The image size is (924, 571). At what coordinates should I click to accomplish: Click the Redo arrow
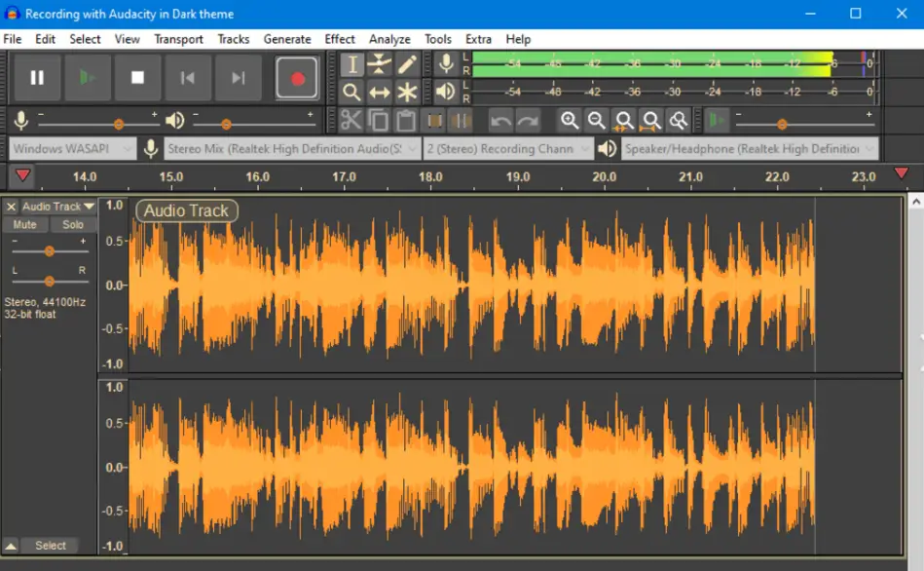(528, 121)
